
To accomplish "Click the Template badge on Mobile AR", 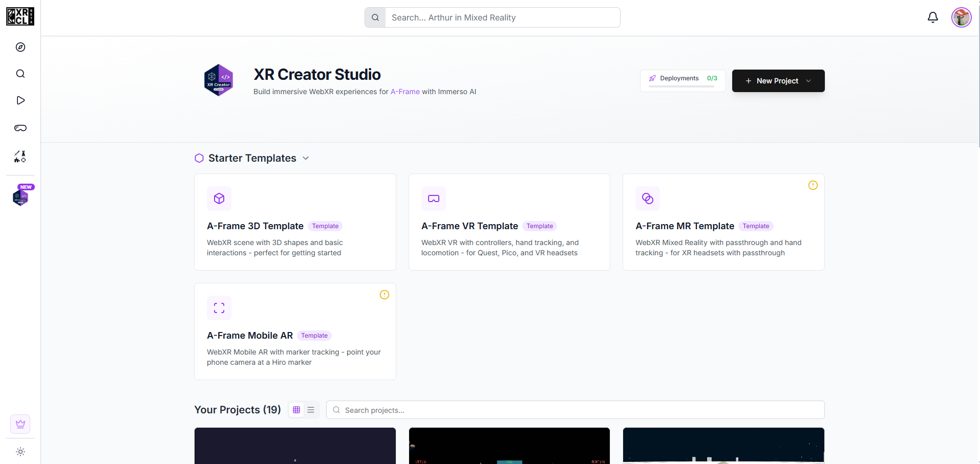I will tap(314, 336).
